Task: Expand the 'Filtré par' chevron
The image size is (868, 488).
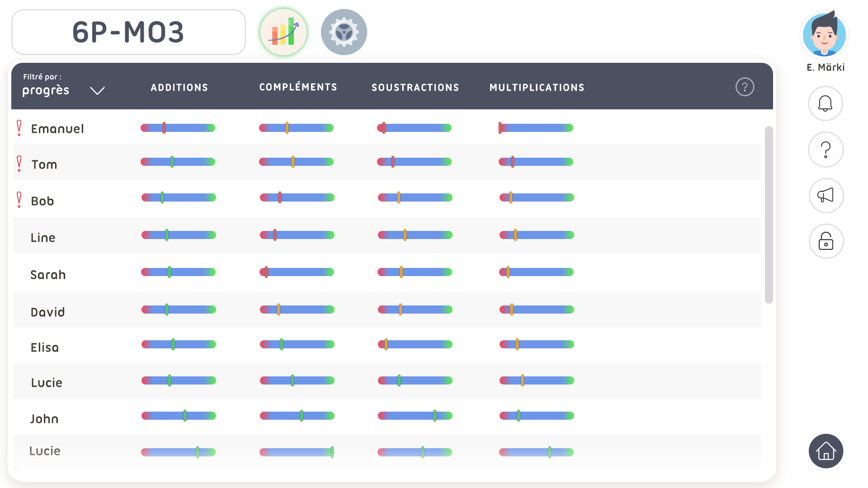Action: click(97, 91)
